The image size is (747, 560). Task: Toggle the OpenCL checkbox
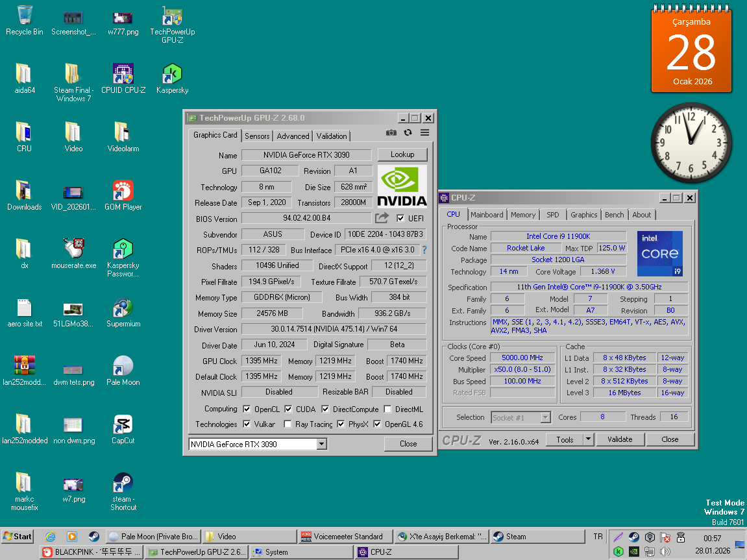247,409
